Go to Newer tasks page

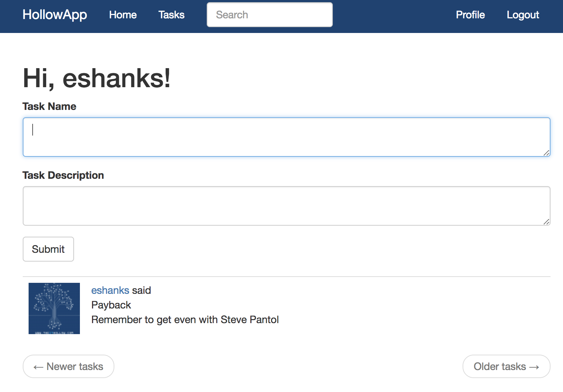click(x=69, y=366)
